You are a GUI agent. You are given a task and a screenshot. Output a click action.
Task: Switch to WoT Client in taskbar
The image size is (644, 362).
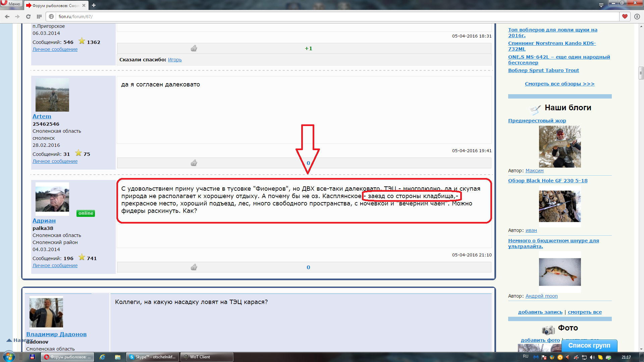[x=207, y=357]
